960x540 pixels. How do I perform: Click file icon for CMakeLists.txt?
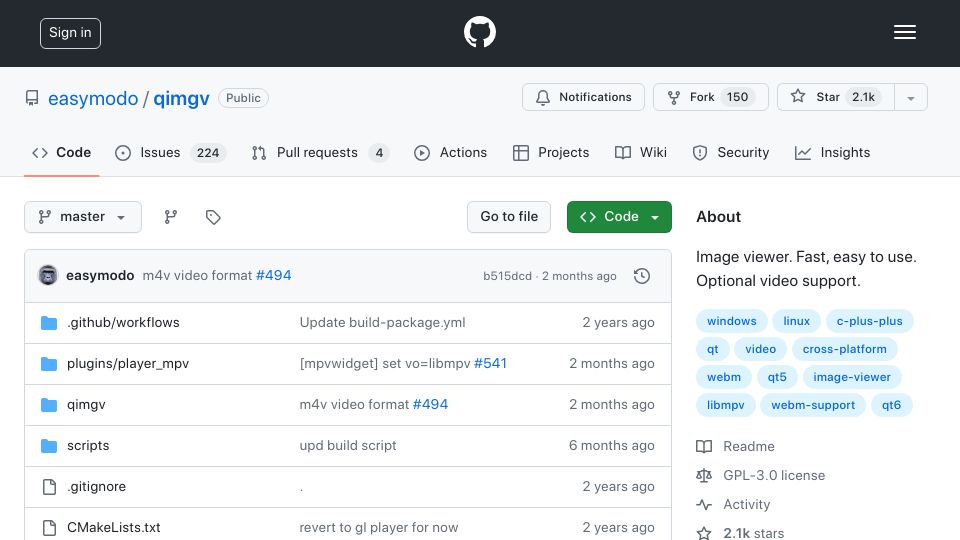tap(49, 528)
